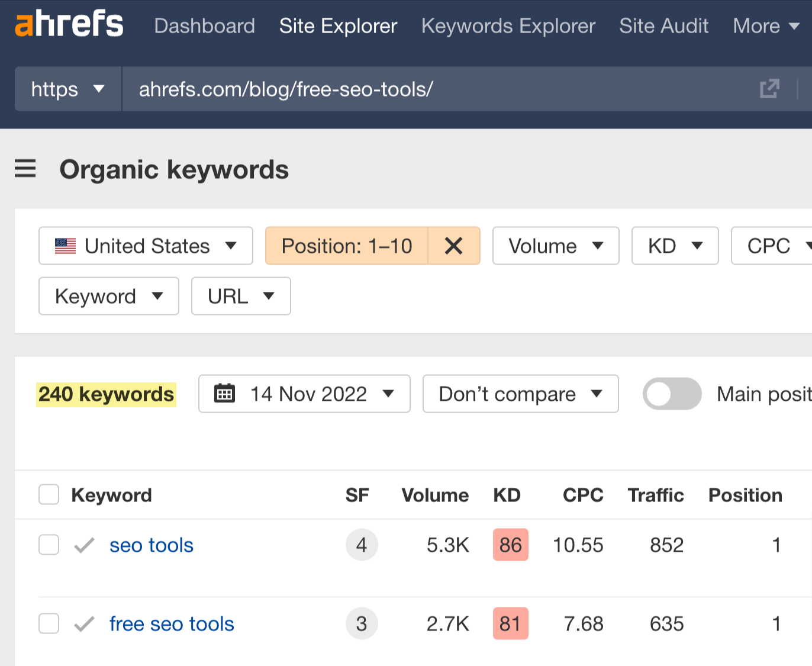This screenshot has width=812, height=666.
Task: Enable the Main position toggle
Action: click(x=672, y=394)
